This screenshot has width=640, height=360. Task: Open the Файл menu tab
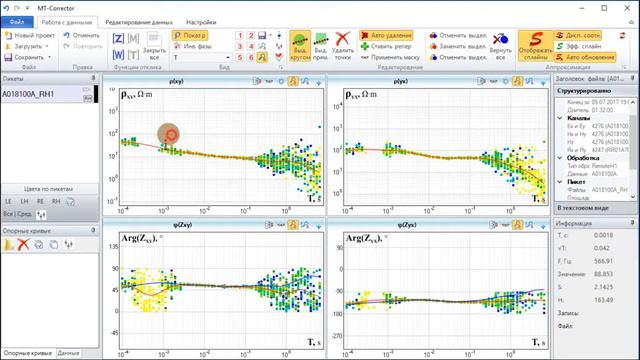pyautogui.click(x=17, y=22)
